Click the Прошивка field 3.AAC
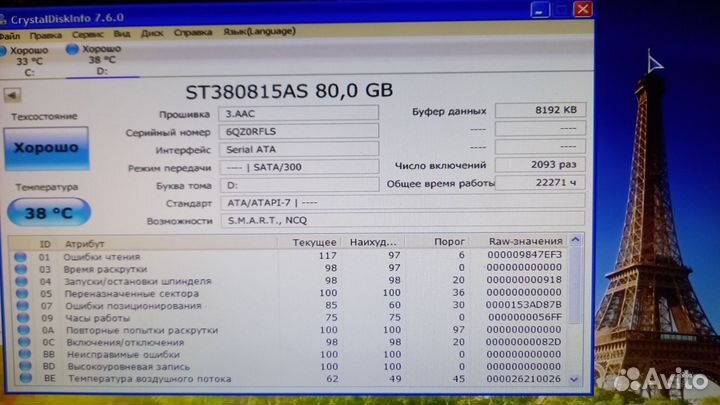 coord(298,113)
